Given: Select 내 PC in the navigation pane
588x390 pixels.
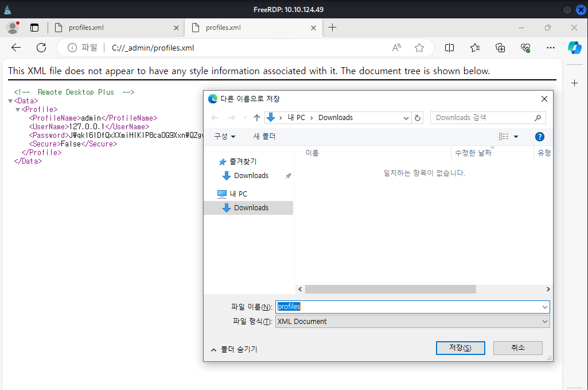Looking at the screenshot, I should 239,194.
